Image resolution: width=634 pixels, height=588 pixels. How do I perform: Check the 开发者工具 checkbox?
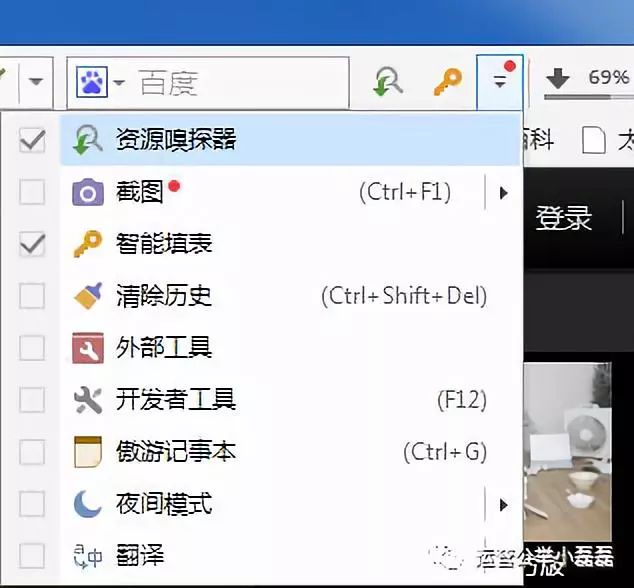32,400
